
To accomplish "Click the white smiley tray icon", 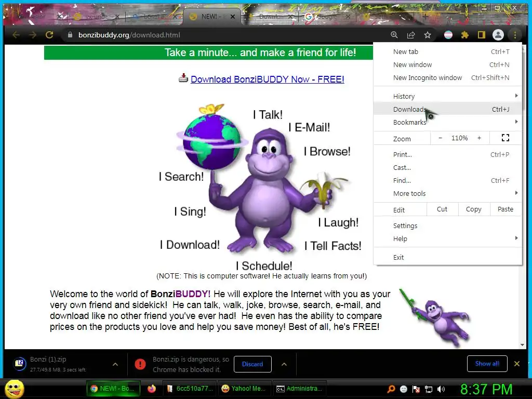I will point(403,389).
